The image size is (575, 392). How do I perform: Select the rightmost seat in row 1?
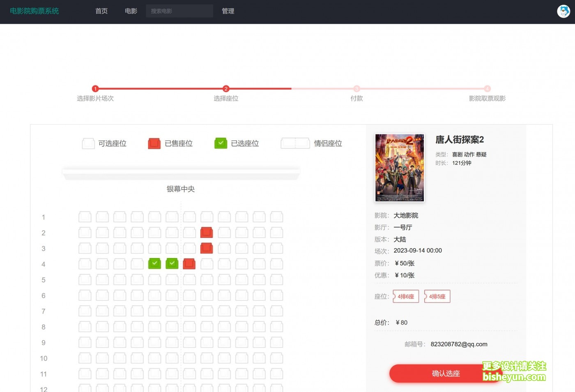click(276, 217)
